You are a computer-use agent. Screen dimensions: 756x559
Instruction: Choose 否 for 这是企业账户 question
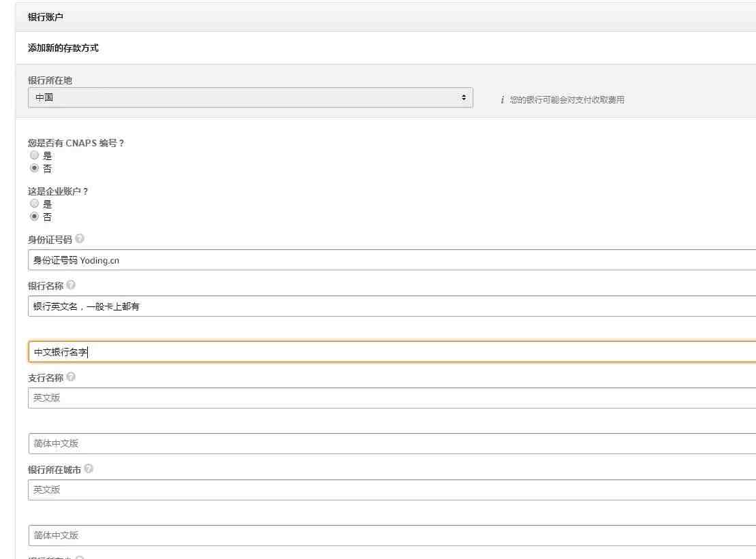click(34, 217)
